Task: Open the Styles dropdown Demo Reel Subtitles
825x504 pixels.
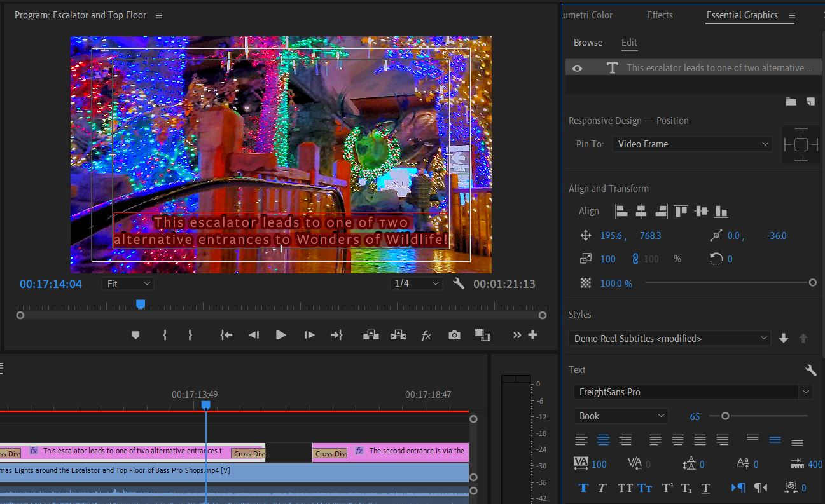Action: click(670, 339)
